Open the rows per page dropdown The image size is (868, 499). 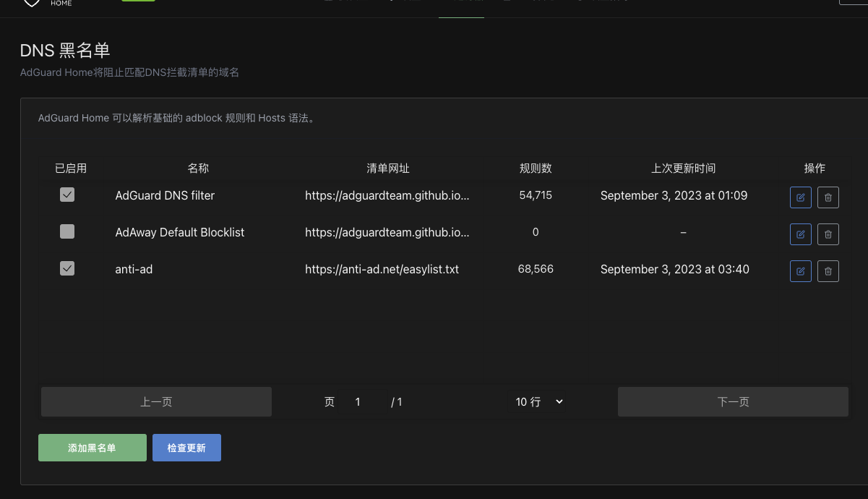539,401
